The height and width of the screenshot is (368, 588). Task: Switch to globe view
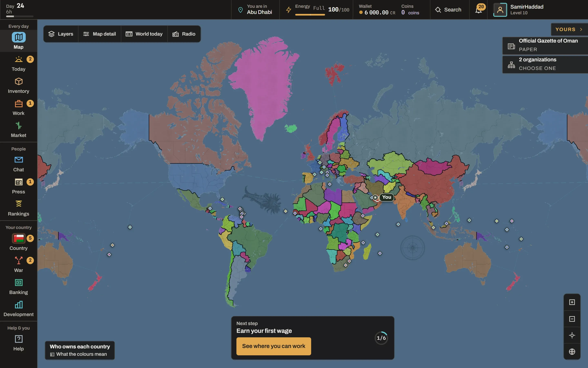[x=572, y=352]
